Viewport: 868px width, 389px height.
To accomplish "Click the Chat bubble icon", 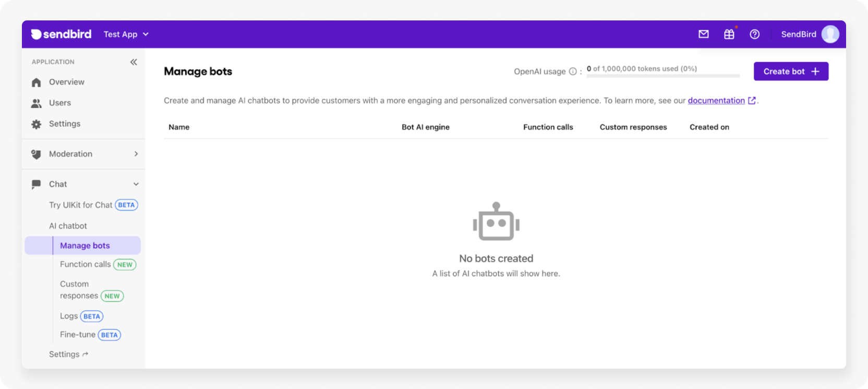I will point(37,184).
